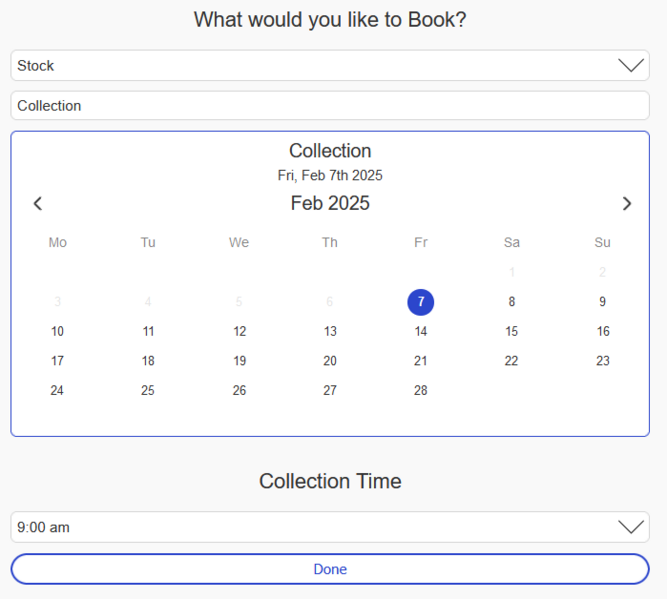Select date 23 in calendar
The image size is (667, 599).
click(602, 361)
